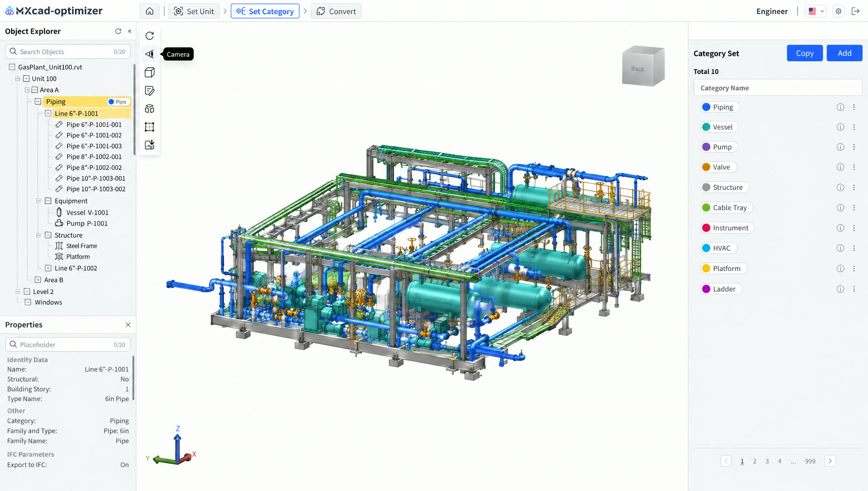Close the Properties panel
Viewport: 868px width, 491px height.
(x=128, y=325)
